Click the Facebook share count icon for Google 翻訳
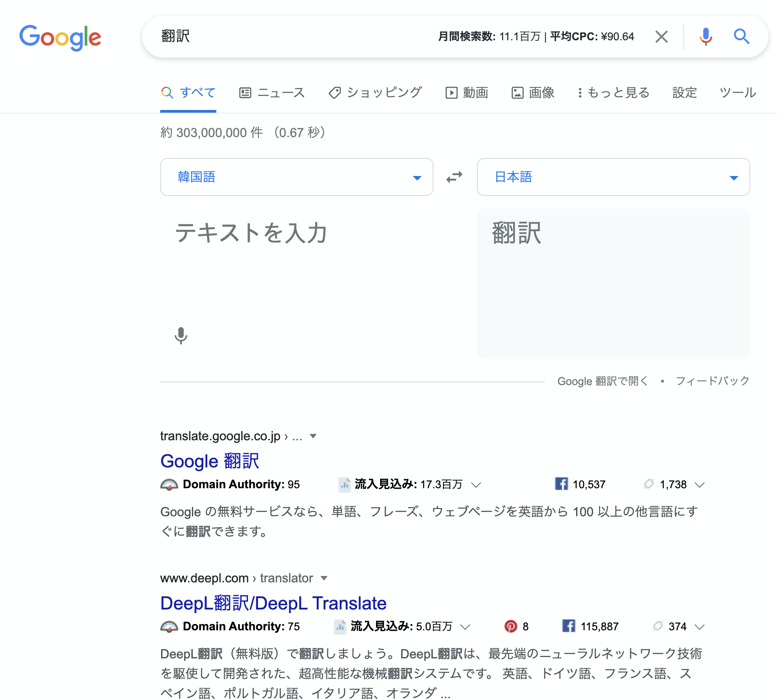 pyautogui.click(x=561, y=484)
